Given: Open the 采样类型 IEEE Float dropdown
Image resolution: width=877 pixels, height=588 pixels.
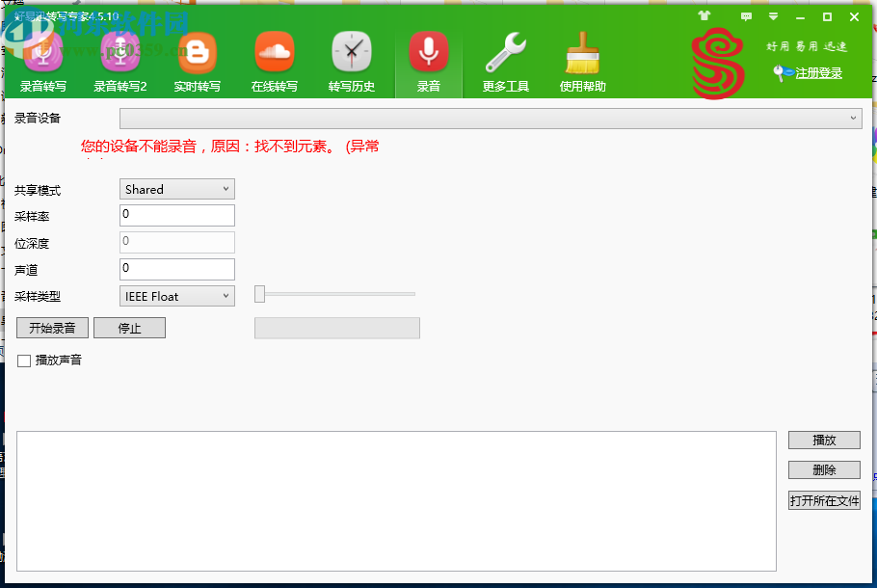Looking at the screenshot, I should point(176,296).
